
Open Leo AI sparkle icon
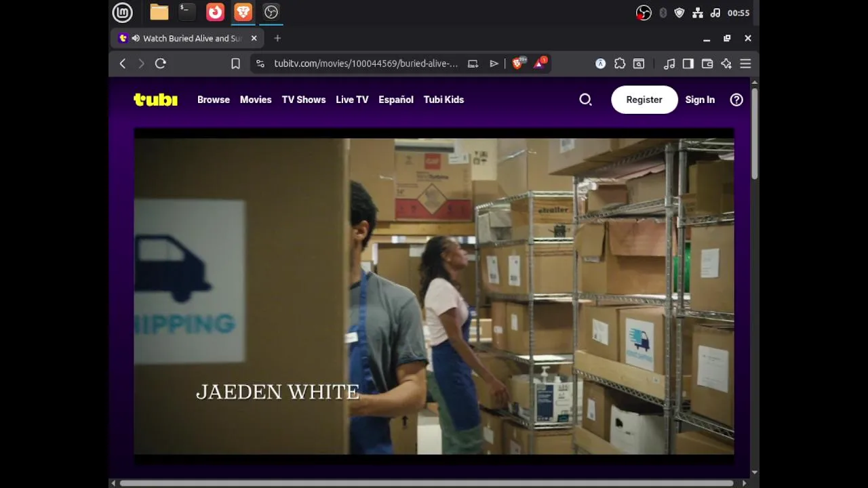726,64
